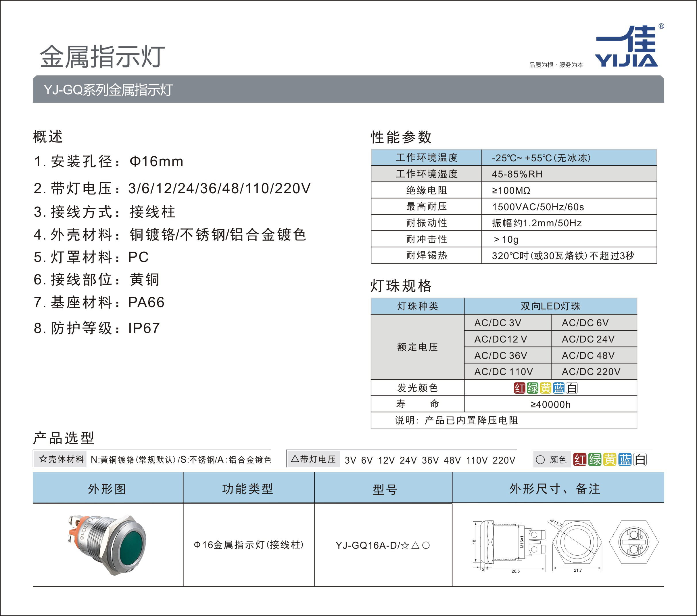Select the 产品选型 heading
Screen dimensions: 697x616
(x=64, y=438)
